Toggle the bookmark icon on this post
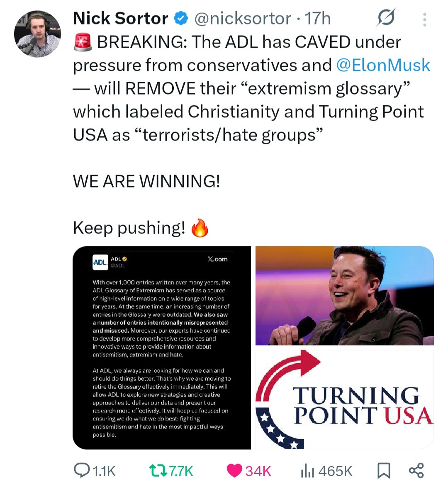 [384, 471]
